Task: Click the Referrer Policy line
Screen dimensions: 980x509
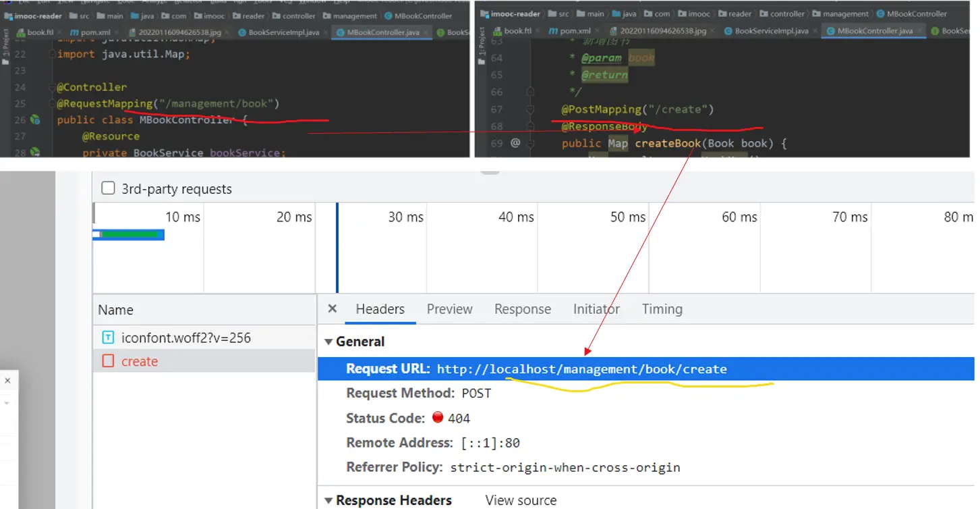Action: [513, 467]
